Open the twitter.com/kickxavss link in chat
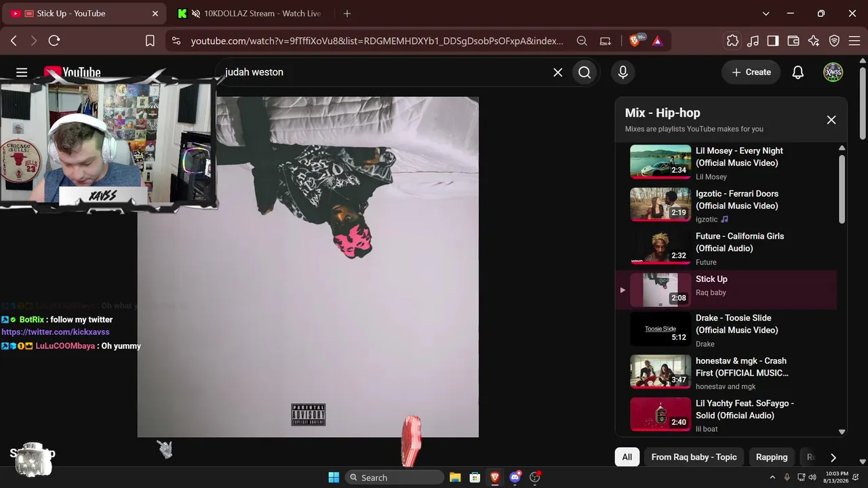 [x=56, y=332]
